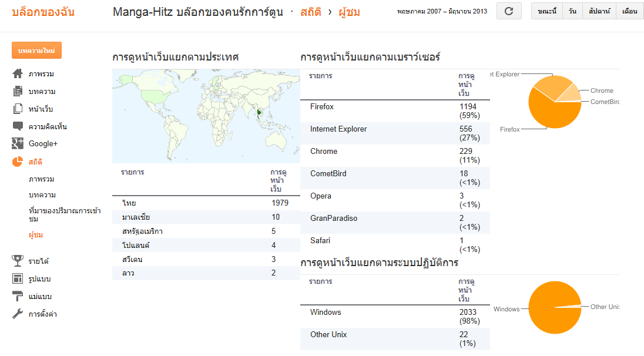Viewport: 644px width, 356px height.
Task: Click the earnings trophy icon
Action: point(18,261)
